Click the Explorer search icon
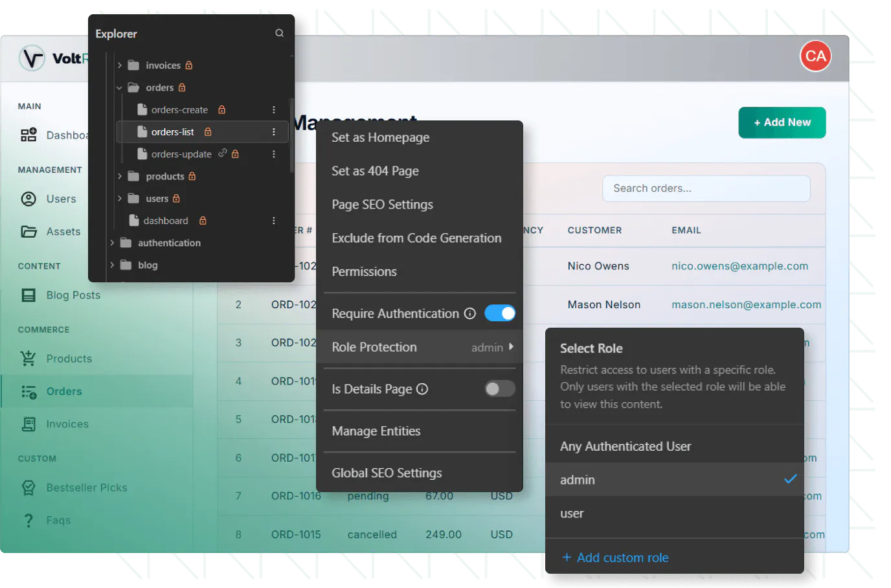Viewport: 891px width, 588px height. pyautogui.click(x=279, y=33)
